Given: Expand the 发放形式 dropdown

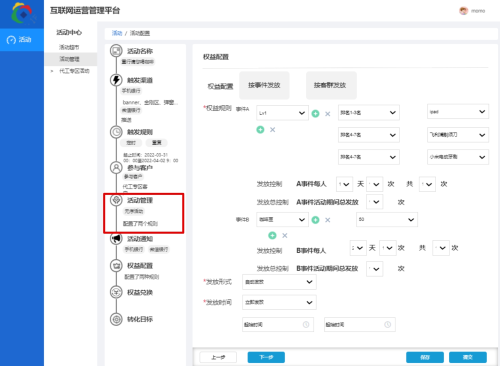Looking at the screenshot, I should point(279,282).
